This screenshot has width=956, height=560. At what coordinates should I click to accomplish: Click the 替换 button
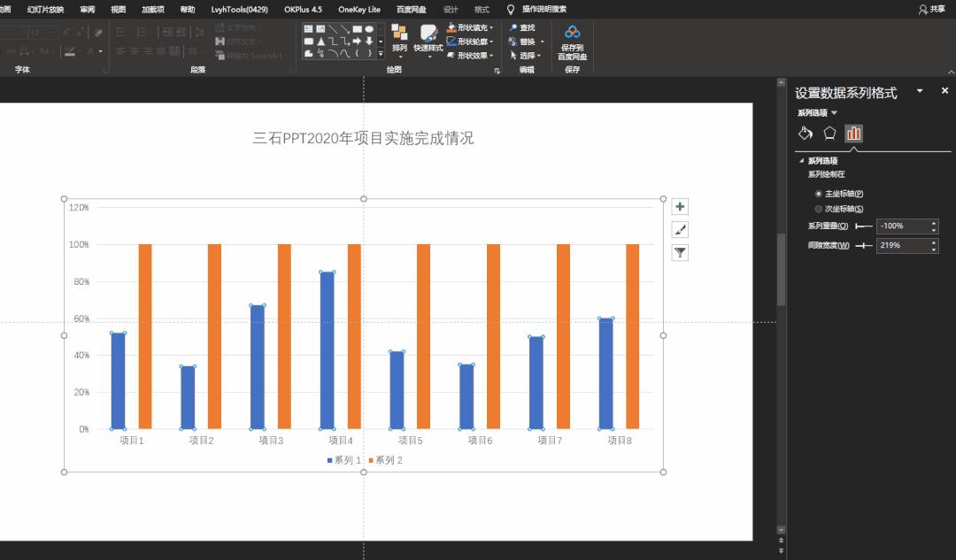[527, 41]
